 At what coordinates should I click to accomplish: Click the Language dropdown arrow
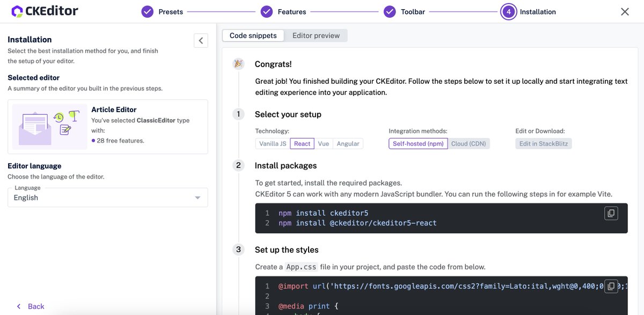[198, 198]
